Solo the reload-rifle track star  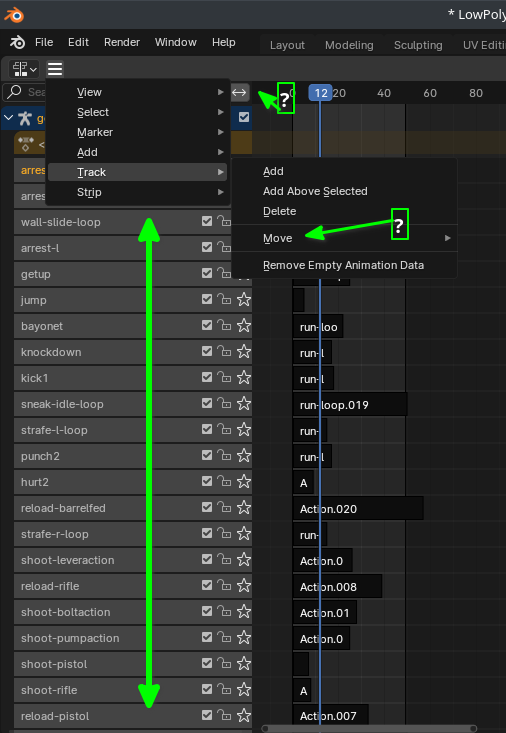[244, 585]
